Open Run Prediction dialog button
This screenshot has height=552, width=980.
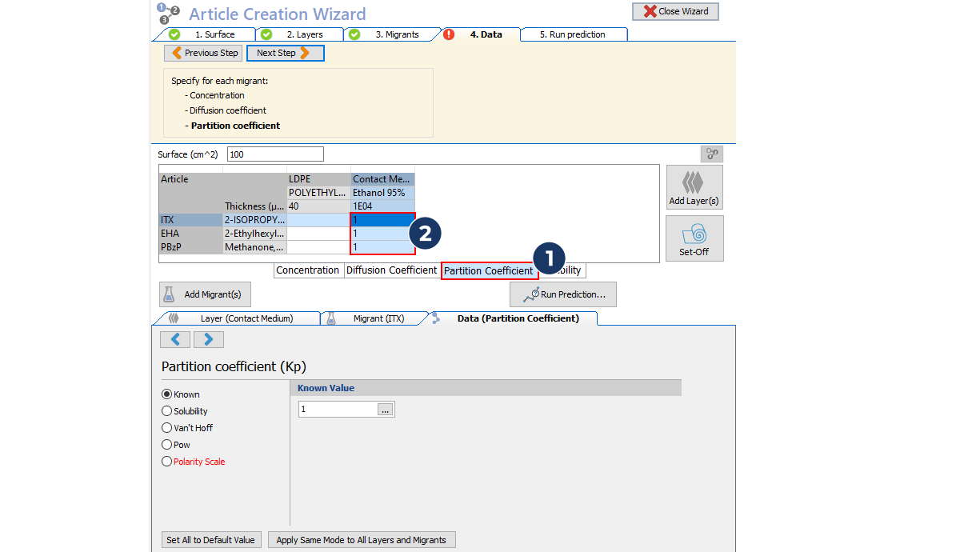(563, 294)
